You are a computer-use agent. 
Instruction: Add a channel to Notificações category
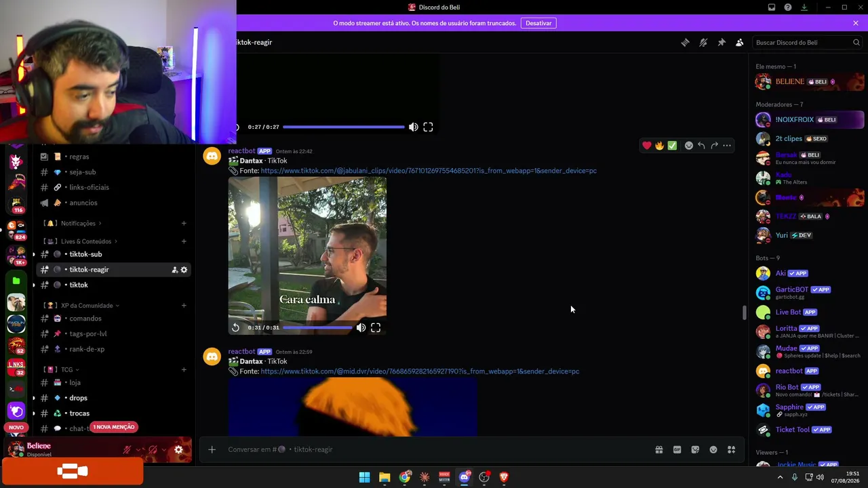[x=184, y=223]
